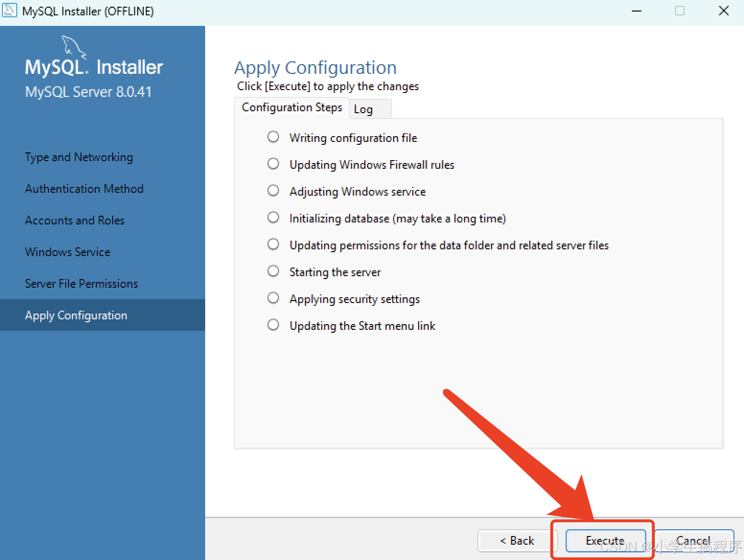
Task: Click the Updating permissions step indicator
Action: click(x=273, y=245)
